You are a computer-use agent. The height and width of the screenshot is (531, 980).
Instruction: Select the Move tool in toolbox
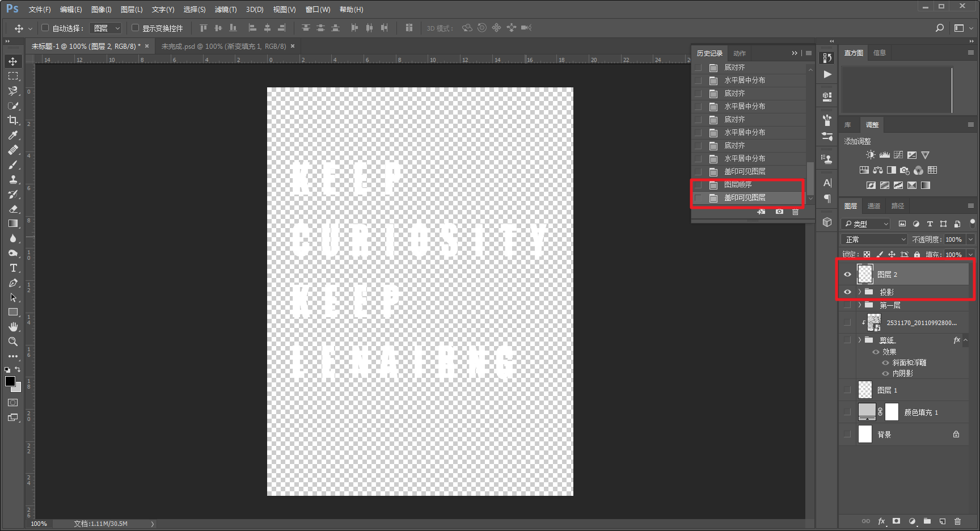[13, 61]
